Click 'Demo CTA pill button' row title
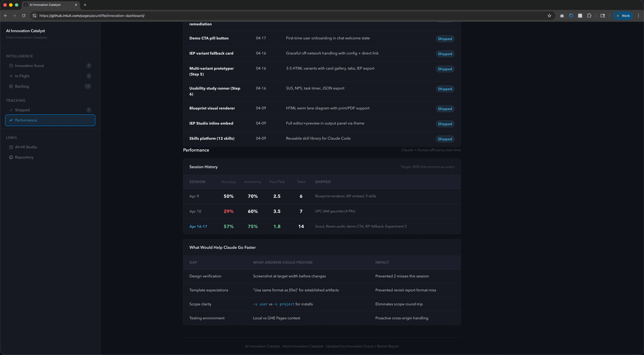Image resolution: width=644 pixels, height=355 pixels. click(x=209, y=38)
